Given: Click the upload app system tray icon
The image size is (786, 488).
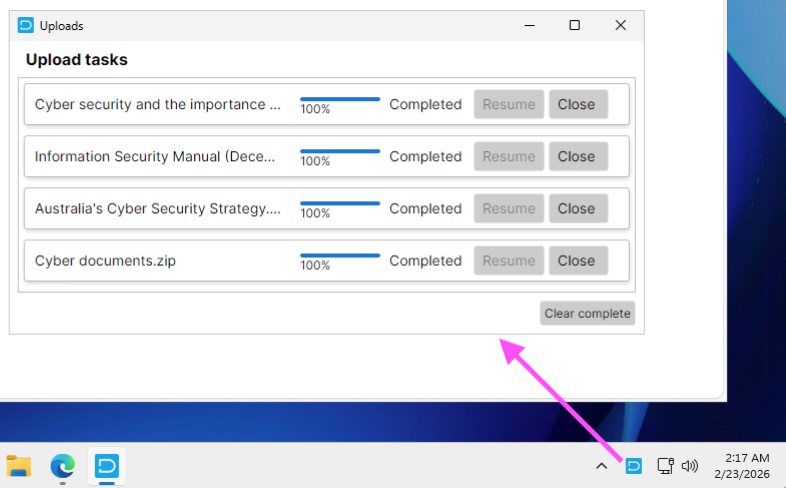Looking at the screenshot, I should pos(634,466).
